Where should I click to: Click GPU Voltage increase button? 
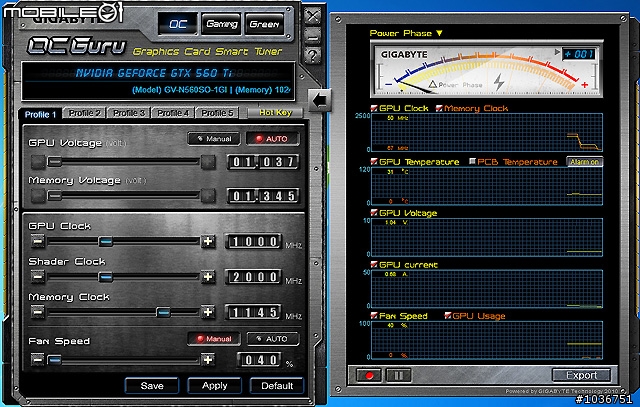pos(208,162)
